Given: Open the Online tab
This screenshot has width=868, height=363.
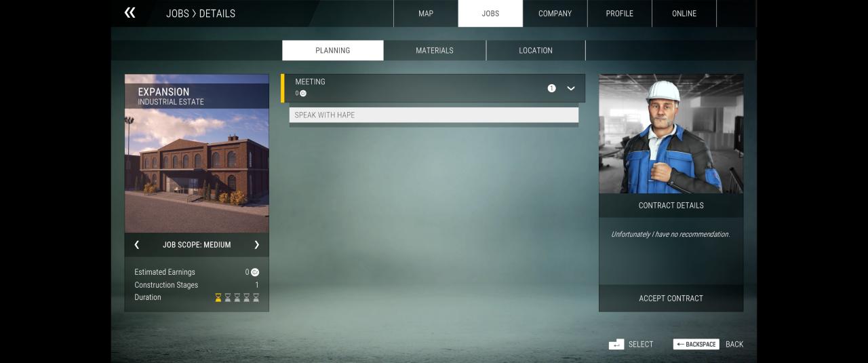Looking at the screenshot, I should pyautogui.click(x=684, y=14).
